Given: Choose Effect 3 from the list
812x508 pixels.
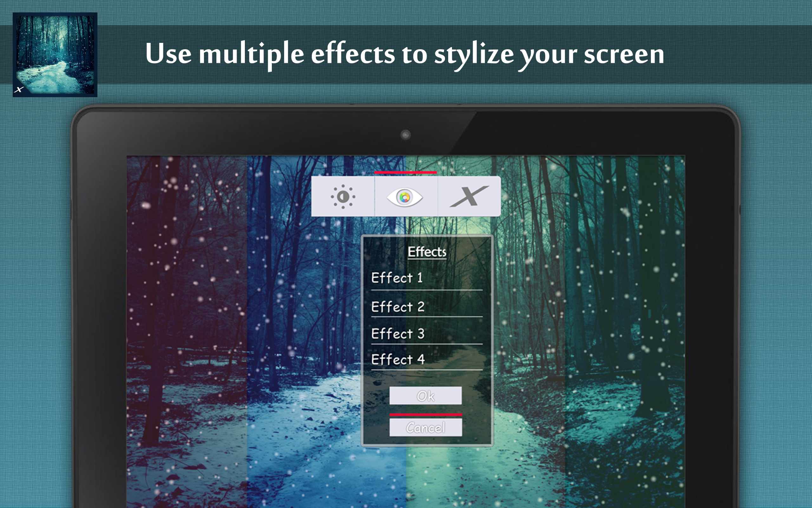Looking at the screenshot, I should click(427, 334).
